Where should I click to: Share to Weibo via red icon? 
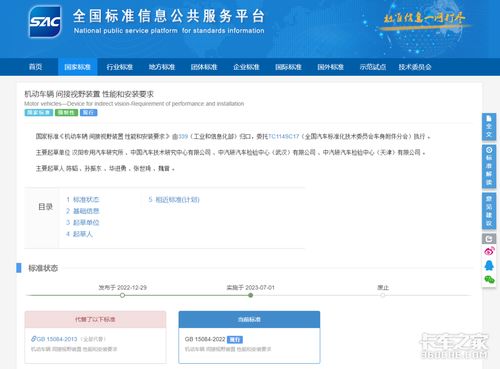pos(489,251)
